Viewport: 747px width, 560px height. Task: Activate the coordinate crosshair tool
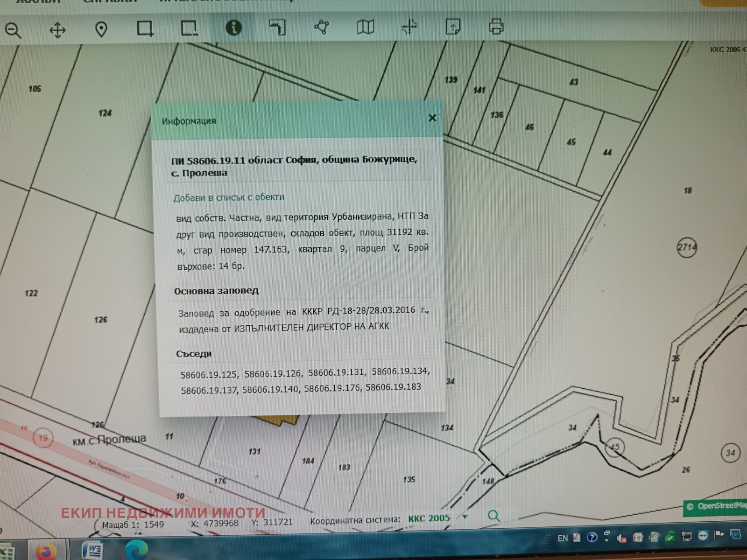tap(409, 27)
